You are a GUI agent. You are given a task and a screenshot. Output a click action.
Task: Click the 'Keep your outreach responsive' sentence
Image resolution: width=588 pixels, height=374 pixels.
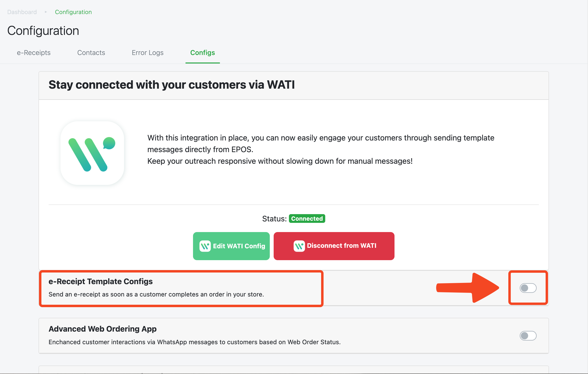[x=280, y=161]
